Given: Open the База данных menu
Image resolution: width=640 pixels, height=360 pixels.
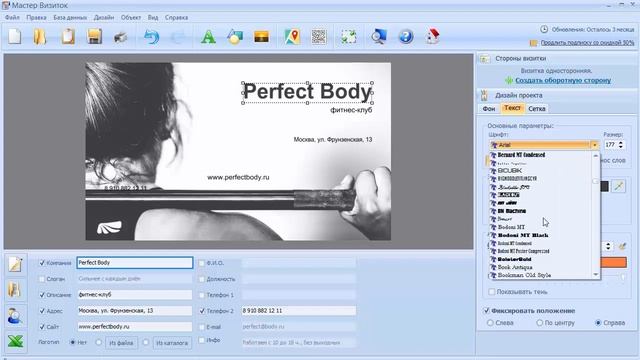Looking at the screenshot, I should click(70, 18).
